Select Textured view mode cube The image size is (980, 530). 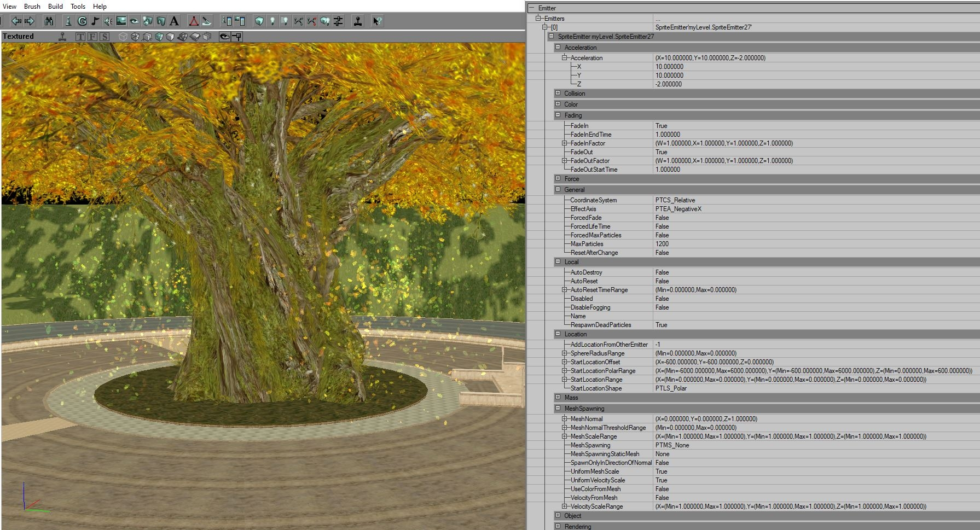(x=159, y=37)
